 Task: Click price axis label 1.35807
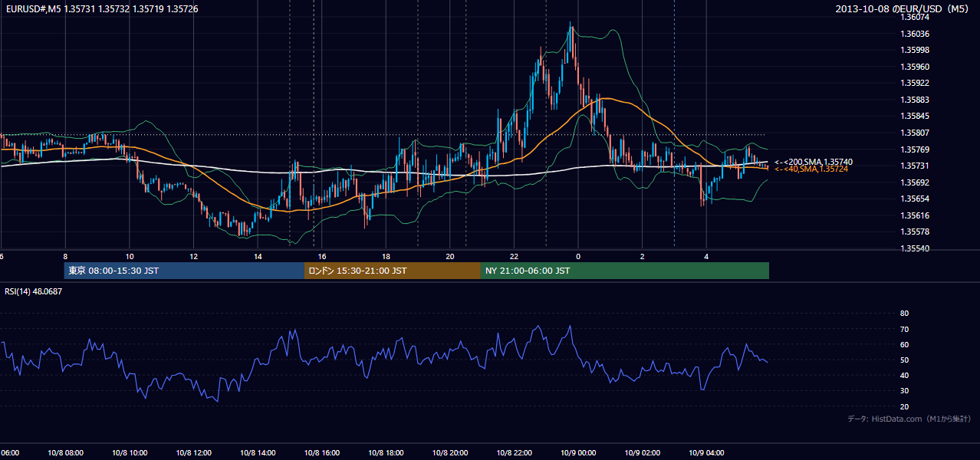pos(916,133)
